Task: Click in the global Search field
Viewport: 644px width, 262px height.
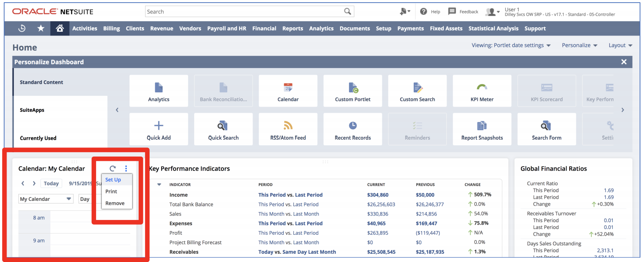Action: pyautogui.click(x=245, y=12)
